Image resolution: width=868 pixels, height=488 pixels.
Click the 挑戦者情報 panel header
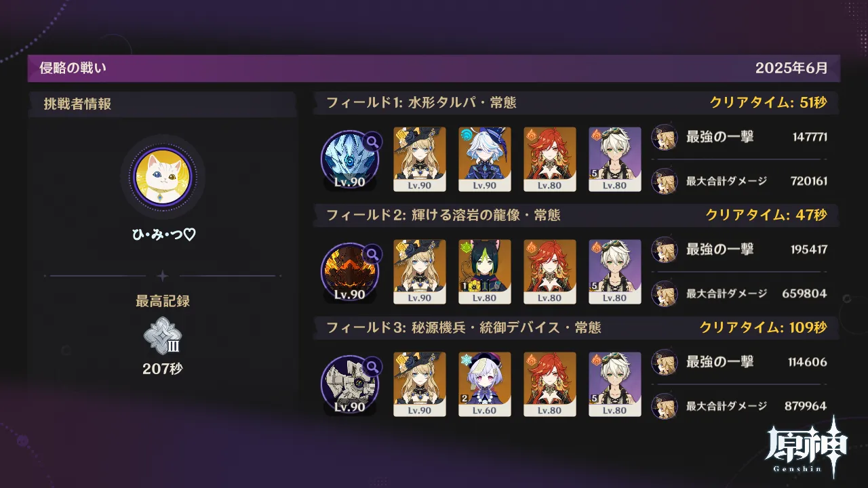(x=77, y=104)
